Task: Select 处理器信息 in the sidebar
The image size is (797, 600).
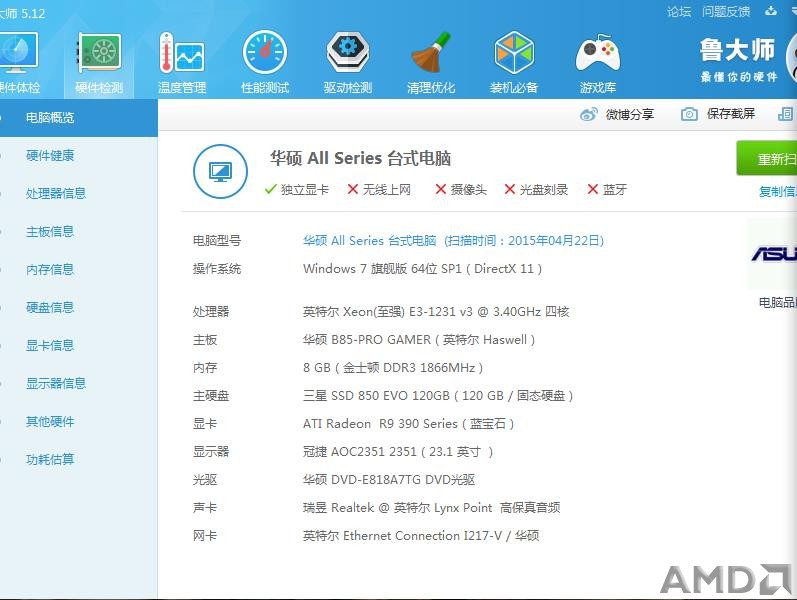Action: coord(56,193)
